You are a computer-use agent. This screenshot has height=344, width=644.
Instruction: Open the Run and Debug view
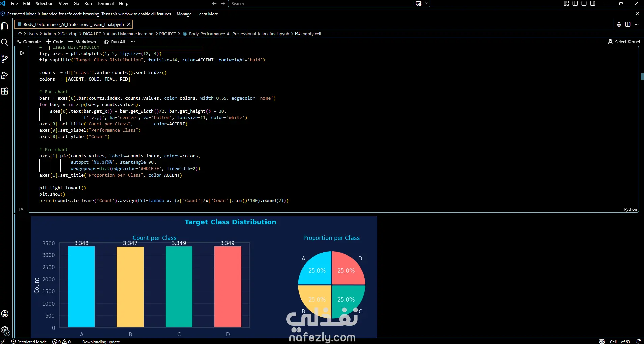(5, 75)
